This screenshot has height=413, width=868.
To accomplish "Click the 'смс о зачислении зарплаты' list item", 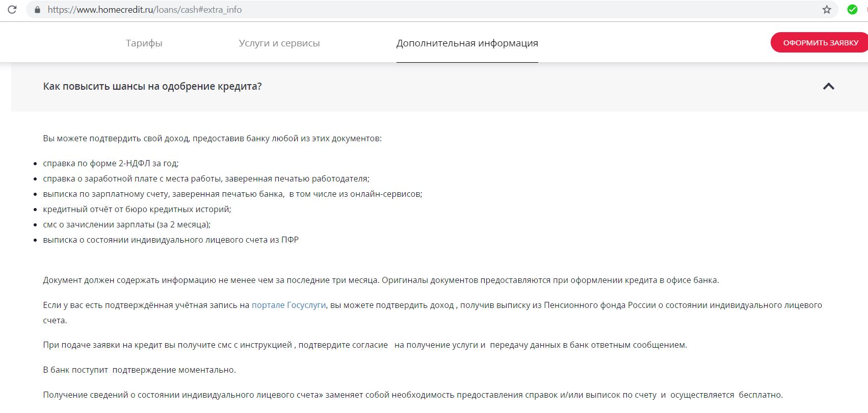I will point(126,225).
